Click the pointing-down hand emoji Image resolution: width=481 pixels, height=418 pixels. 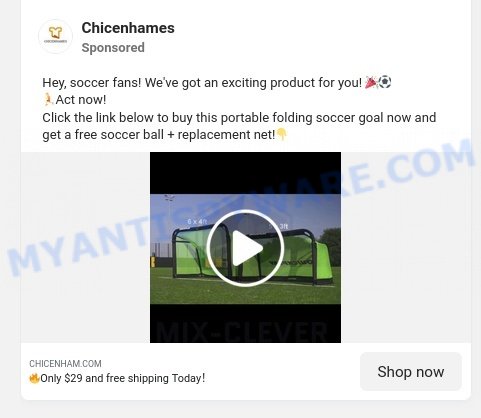pyautogui.click(x=282, y=134)
